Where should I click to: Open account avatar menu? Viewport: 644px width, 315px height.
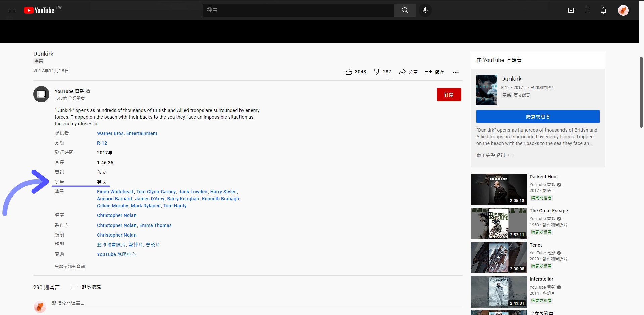pyautogui.click(x=623, y=10)
